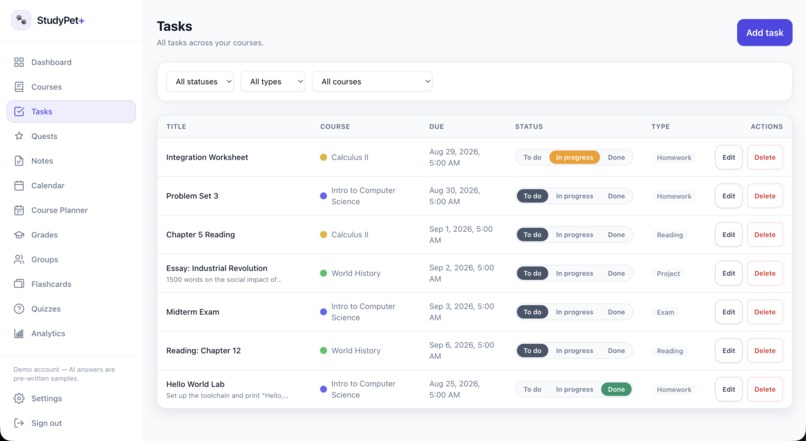Click the Integration Worksheet title
Screen dimensions: 806x441
point(207,157)
